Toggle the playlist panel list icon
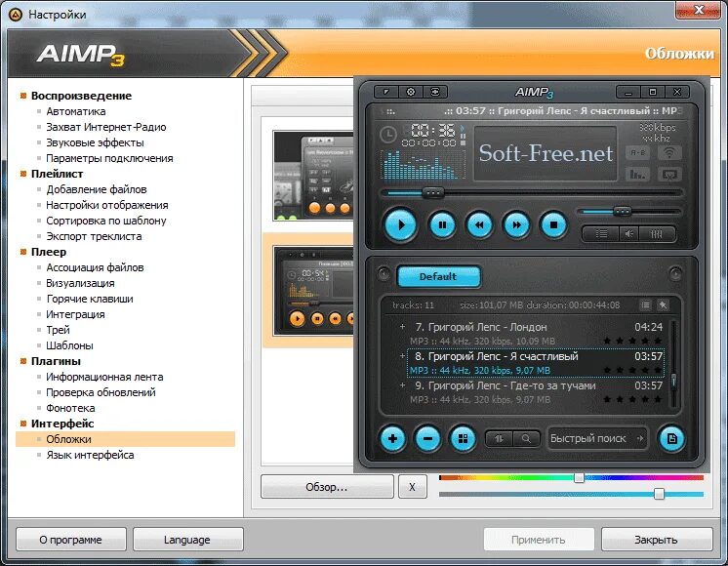The width and height of the screenshot is (728, 566). pyautogui.click(x=601, y=234)
